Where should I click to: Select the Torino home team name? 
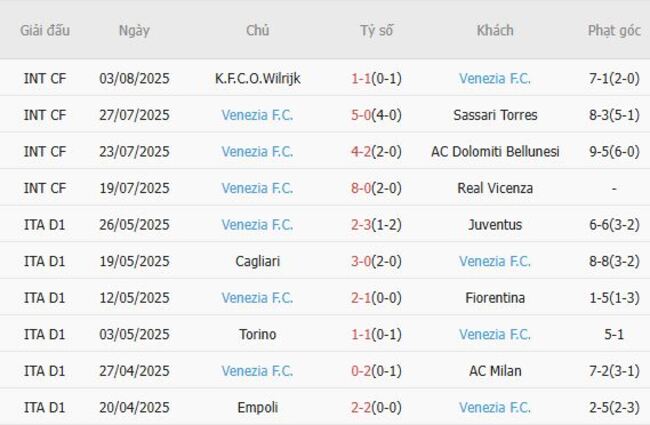pyautogui.click(x=257, y=334)
